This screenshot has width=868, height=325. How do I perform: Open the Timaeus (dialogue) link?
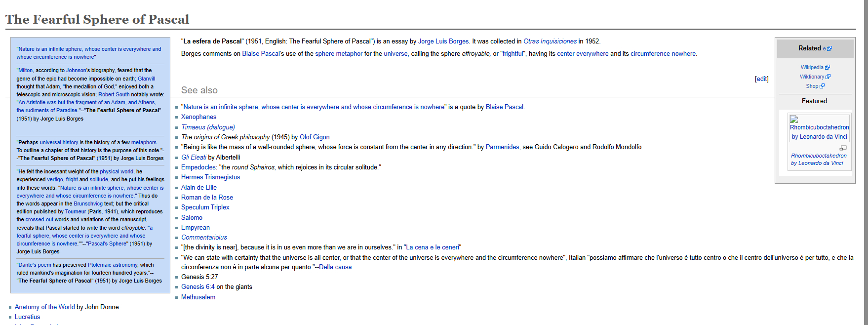coord(208,127)
